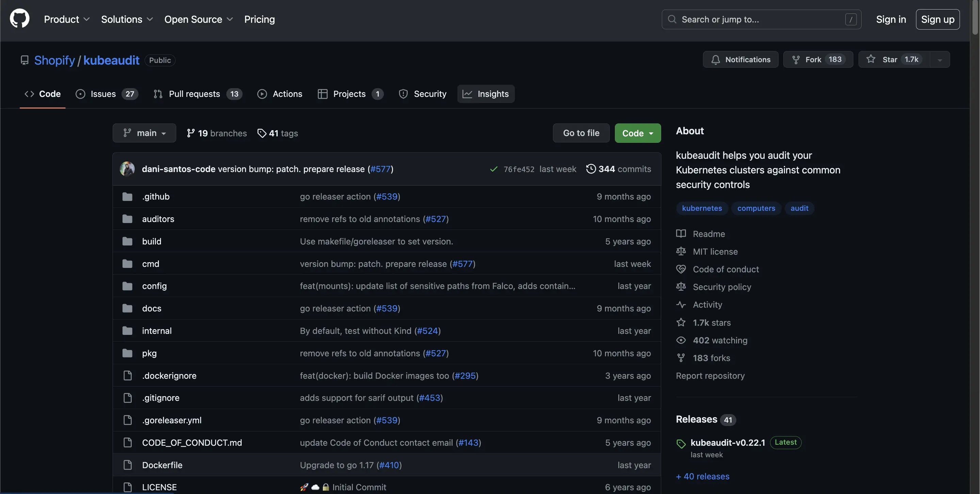The width and height of the screenshot is (980, 494).
Task: Open the Pull requests tab
Action: pyautogui.click(x=198, y=94)
